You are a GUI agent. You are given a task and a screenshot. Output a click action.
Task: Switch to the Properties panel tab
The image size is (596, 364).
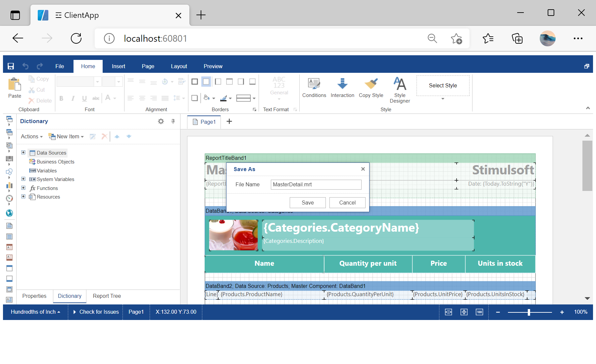(x=34, y=296)
